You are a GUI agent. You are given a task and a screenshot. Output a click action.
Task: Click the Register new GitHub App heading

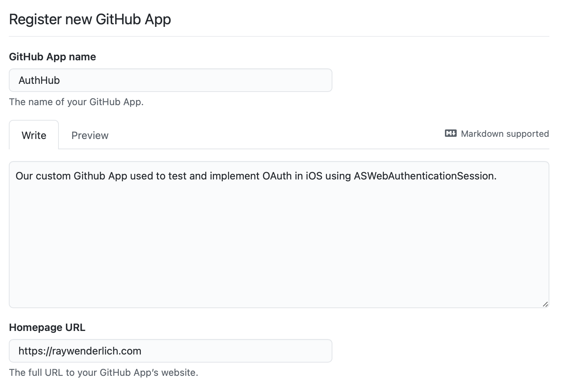pyautogui.click(x=90, y=19)
